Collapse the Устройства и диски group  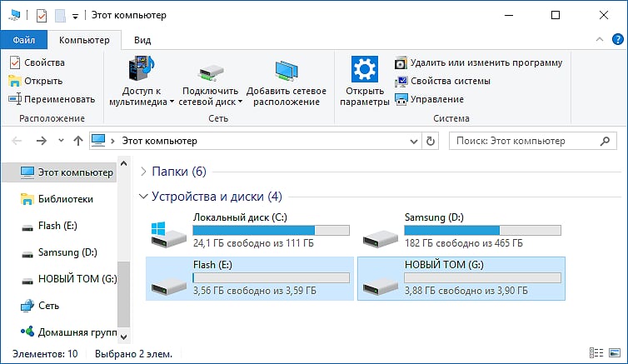(x=143, y=197)
